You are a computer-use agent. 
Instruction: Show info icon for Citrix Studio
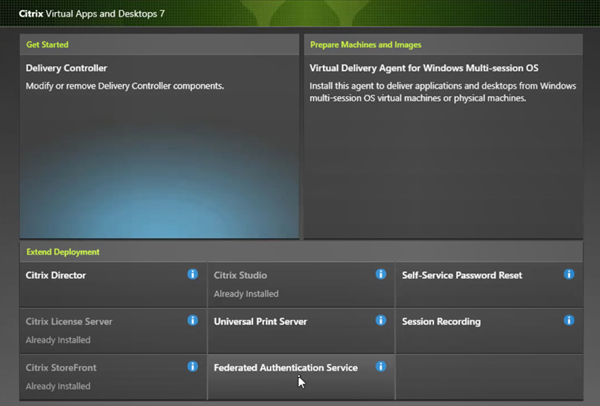coord(381,274)
